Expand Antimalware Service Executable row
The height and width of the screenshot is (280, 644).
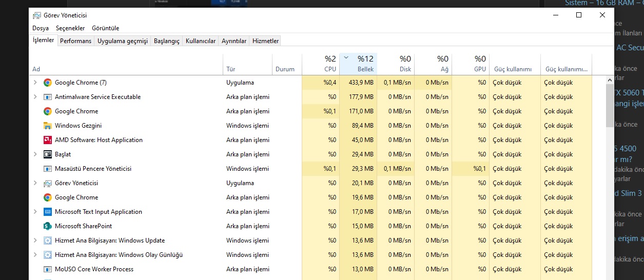[35, 97]
